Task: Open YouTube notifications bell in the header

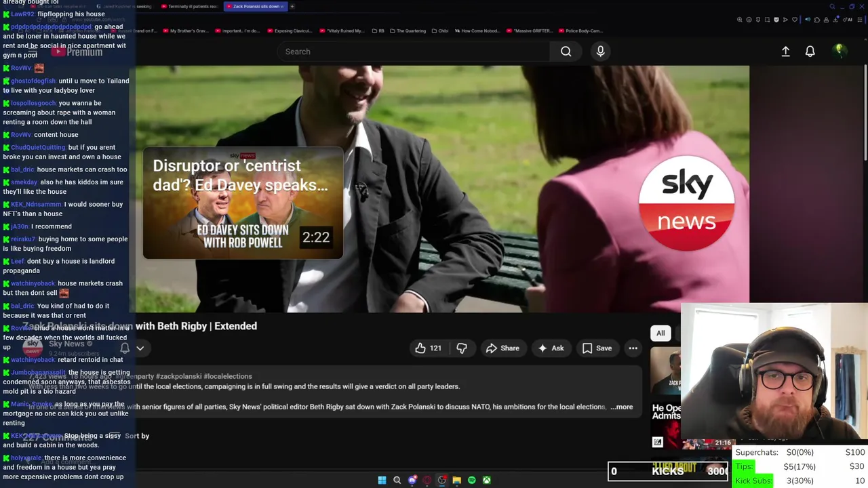Action: click(810, 52)
